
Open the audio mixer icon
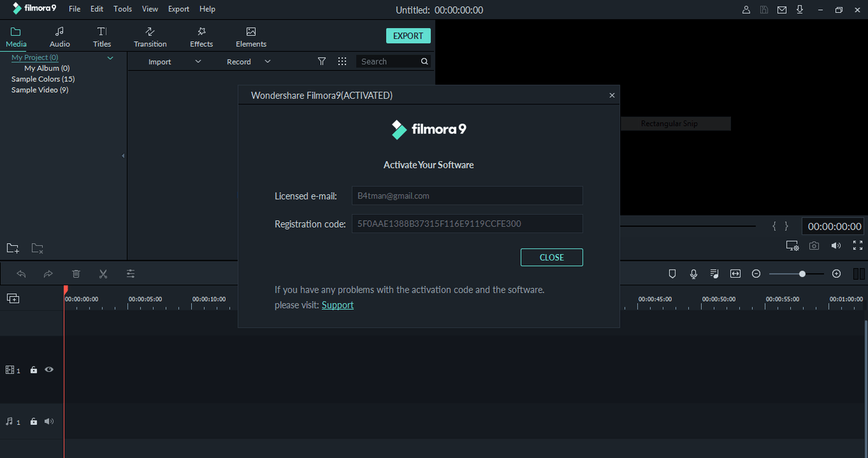pos(714,274)
